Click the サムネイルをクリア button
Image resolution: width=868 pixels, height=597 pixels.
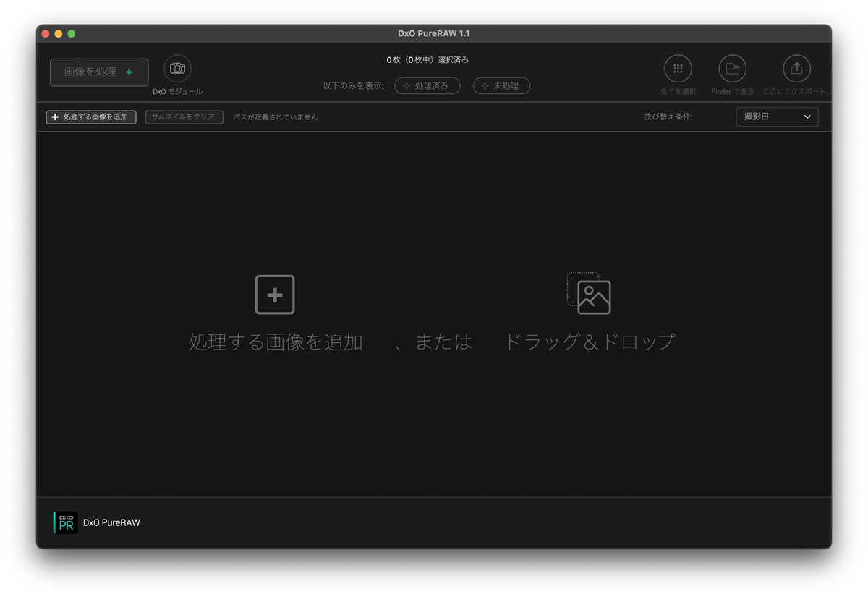(x=184, y=117)
